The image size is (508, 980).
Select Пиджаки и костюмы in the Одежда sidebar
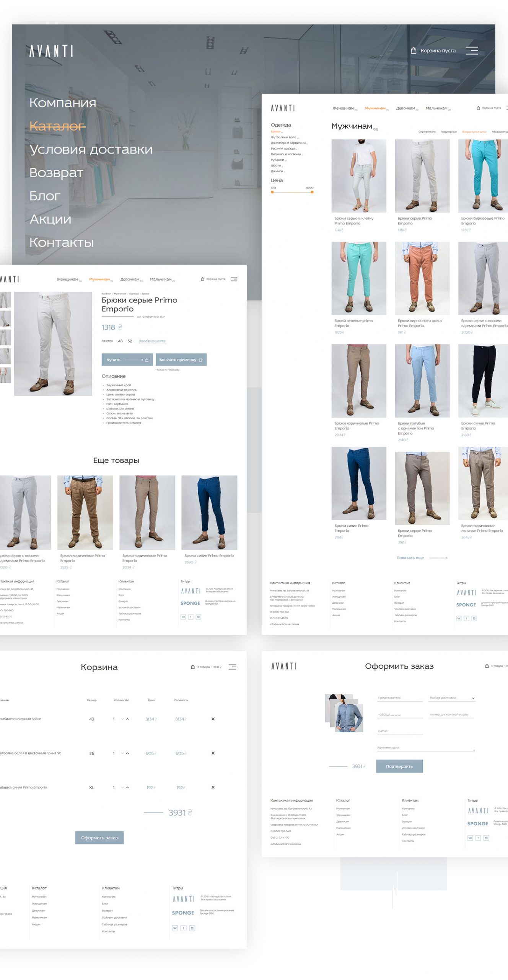click(x=286, y=154)
